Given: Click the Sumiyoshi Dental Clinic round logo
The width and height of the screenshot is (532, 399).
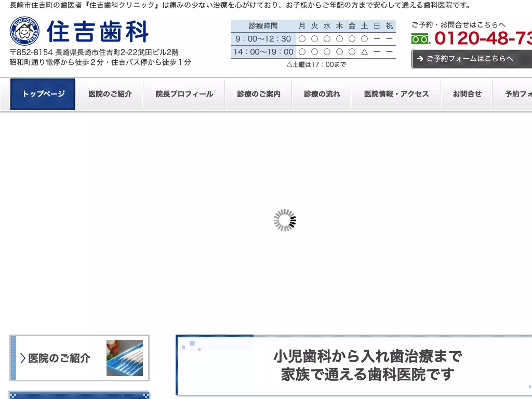Looking at the screenshot, I should pyautogui.click(x=24, y=31).
